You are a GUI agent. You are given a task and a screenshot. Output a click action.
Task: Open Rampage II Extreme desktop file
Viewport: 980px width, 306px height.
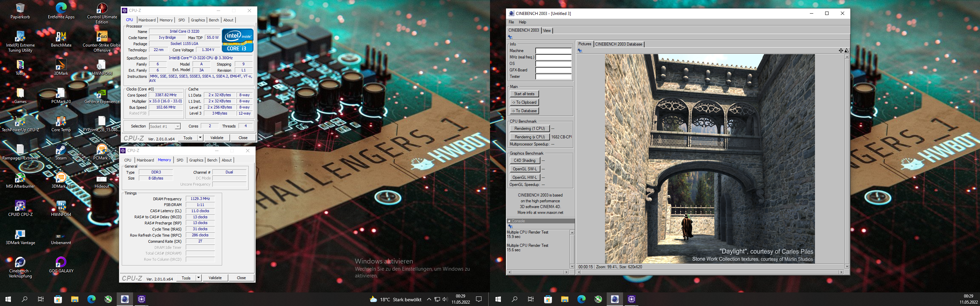coord(20,152)
